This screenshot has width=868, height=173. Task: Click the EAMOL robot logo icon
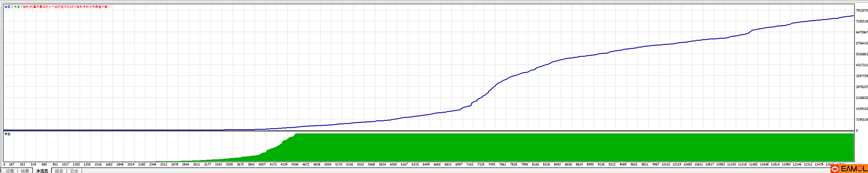click(x=835, y=169)
